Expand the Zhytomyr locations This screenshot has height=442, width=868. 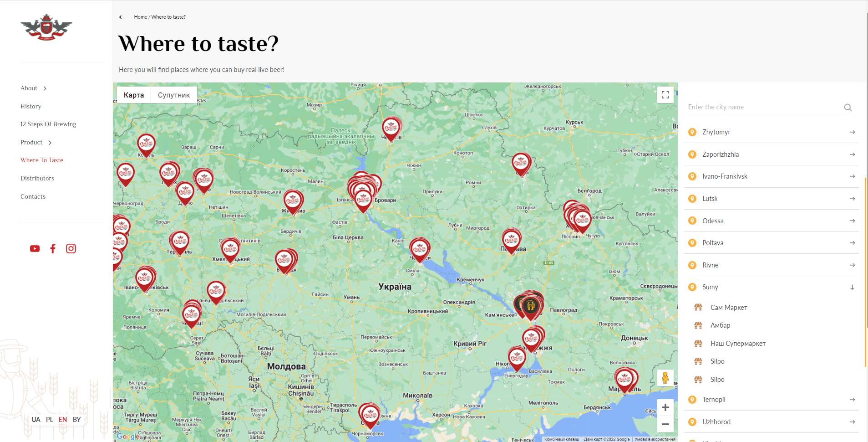tap(772, 132)
